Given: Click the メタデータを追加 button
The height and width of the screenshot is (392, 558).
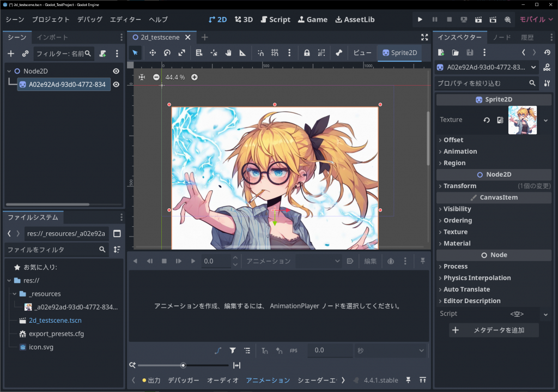Looking at the screenshot, I should (x=494, y=330).
